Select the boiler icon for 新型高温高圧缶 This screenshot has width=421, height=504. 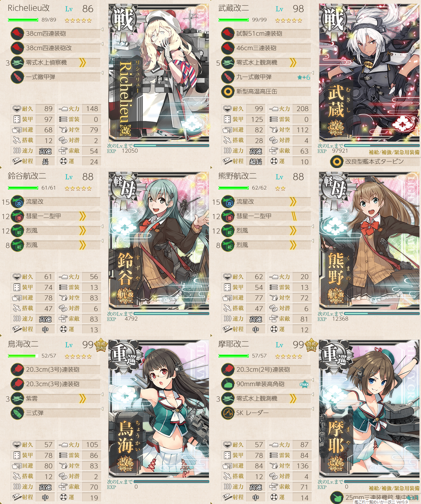[228, 91]
